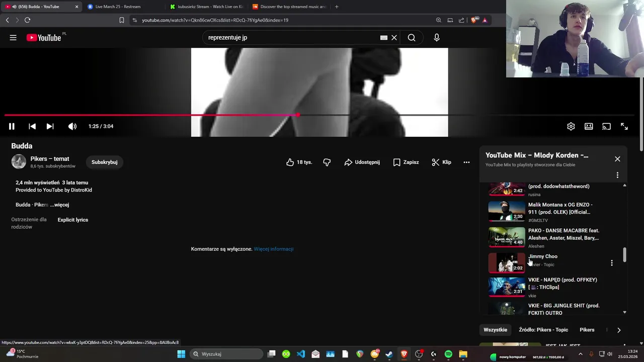
Task: Go back in browser history
Action: click(x=7, y=20)
